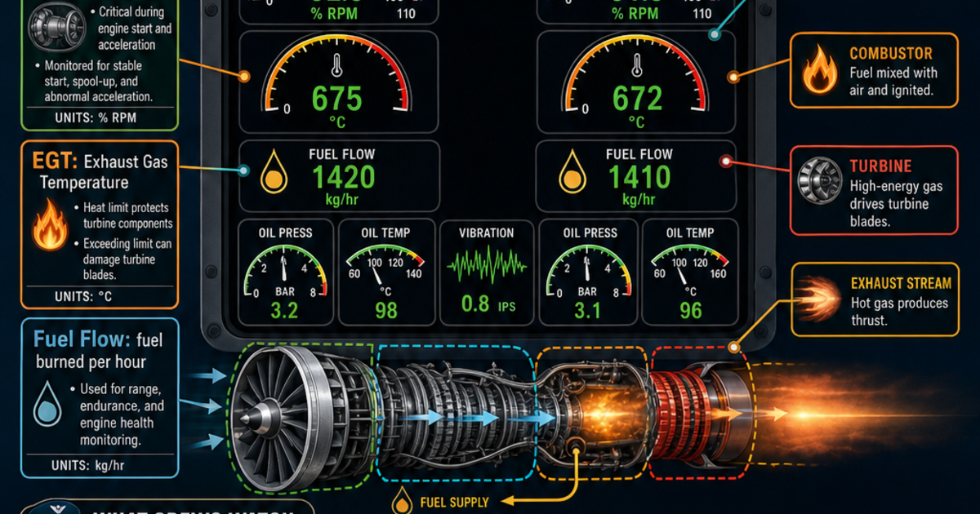Screen dimensions: 980x514
Task: Click 'Hot gas produces thrust' text
Action: 899,312
